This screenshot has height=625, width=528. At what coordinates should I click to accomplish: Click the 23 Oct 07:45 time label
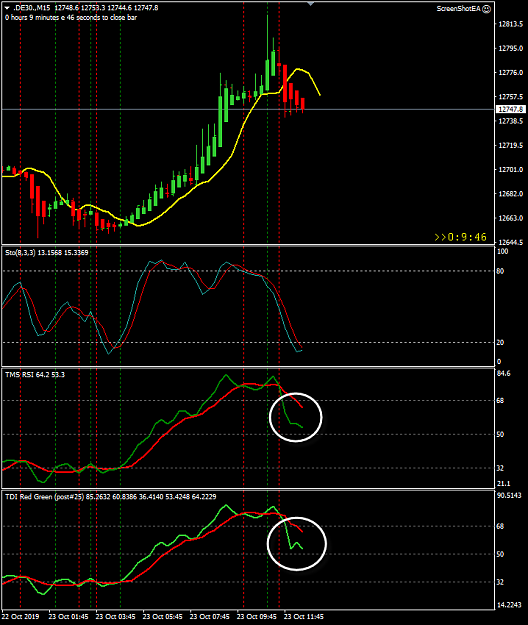coord(210,616)
